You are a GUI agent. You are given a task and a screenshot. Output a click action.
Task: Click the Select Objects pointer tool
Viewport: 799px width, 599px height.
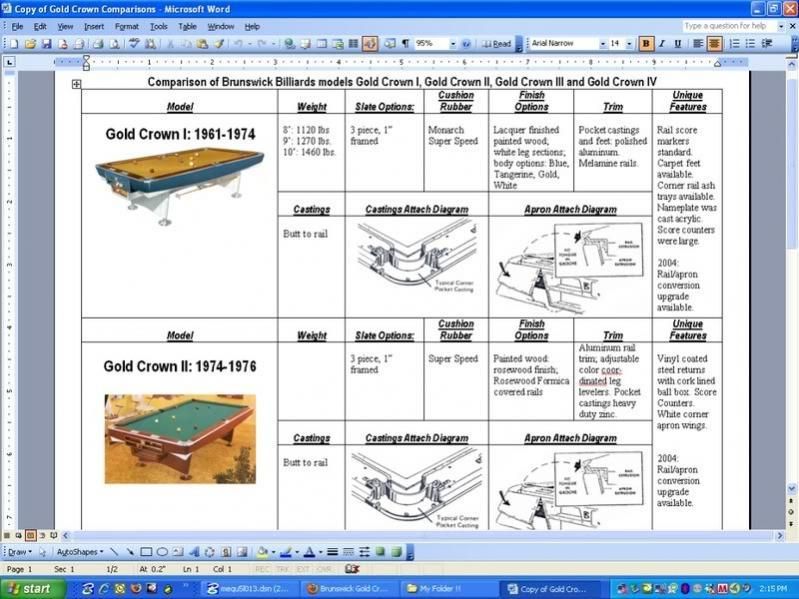click(x=42, y=552)
